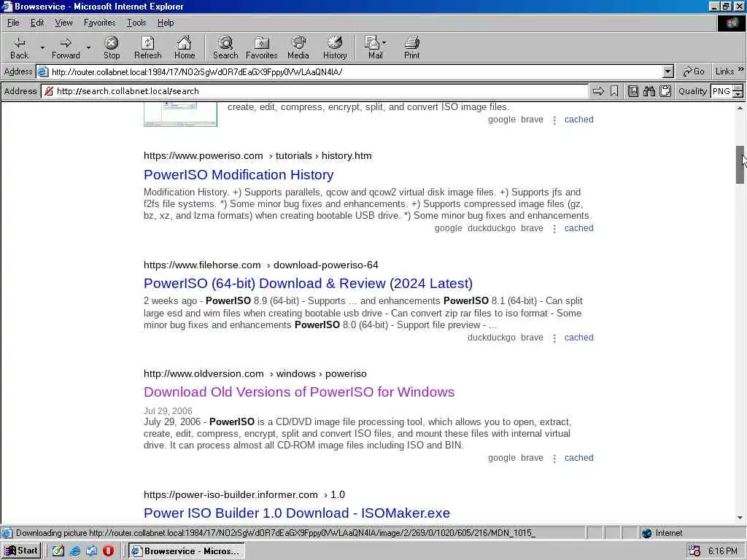Open the Windows Start menu
Viewport: 747px width, 560px height.
coord(21,551)
